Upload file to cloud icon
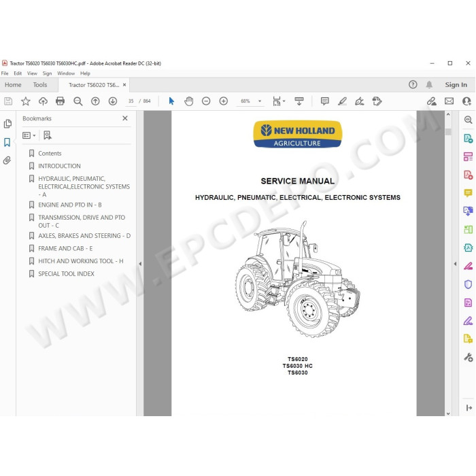Screen dimensions: 476x476 [x=43, y=101]
